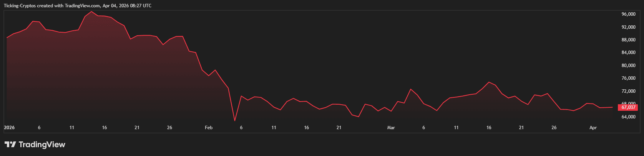Click the TradingView wordmark text
Screen dimensions: 644x156
point(42,145)
